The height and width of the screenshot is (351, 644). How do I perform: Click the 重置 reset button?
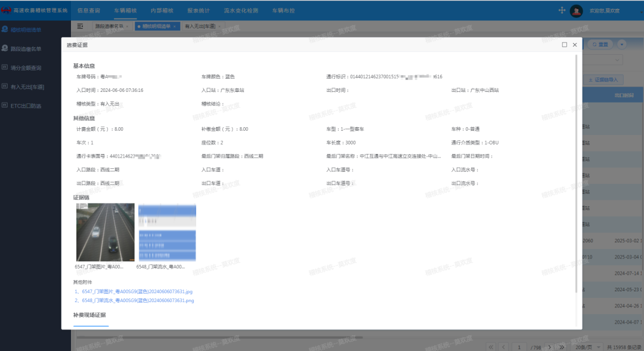point(600,44)
